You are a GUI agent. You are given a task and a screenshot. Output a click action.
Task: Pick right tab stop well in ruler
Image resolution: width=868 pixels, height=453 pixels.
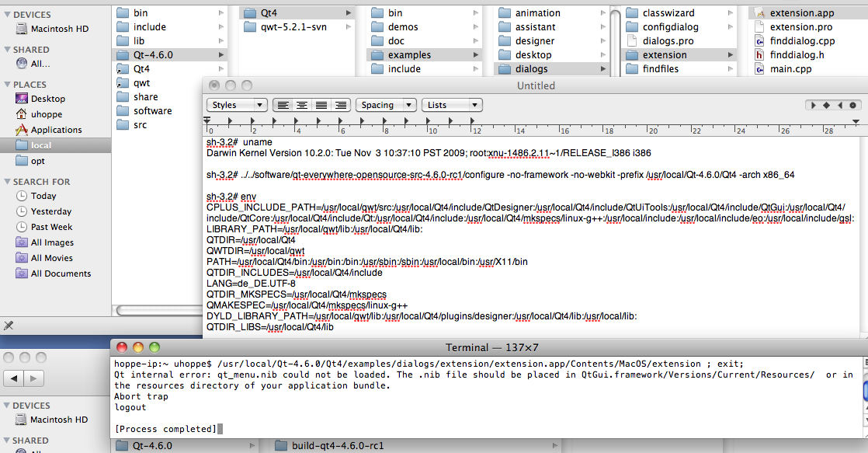pos(840,105)
